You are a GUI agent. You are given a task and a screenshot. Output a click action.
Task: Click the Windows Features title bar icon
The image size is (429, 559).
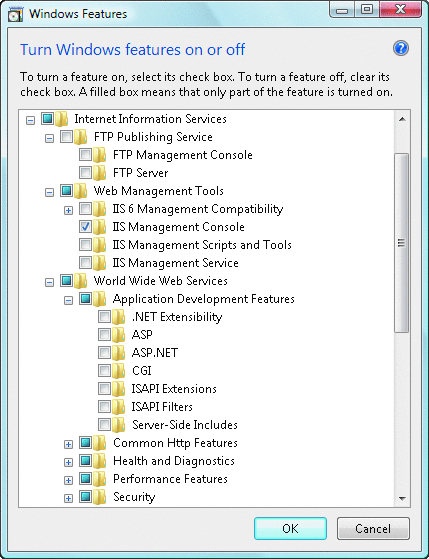coord(15,14)
